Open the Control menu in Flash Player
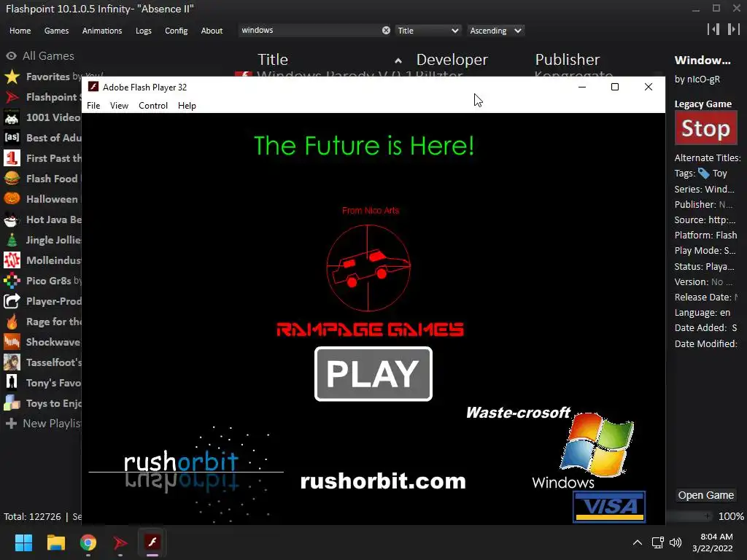This screenshot has width=747, height=560. 153,106
